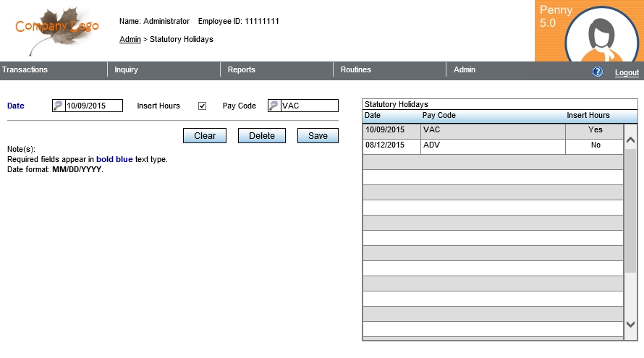Select the 08/12/2015 ADV holiday row
Viewport: 644px width, 358px height.
pos(492,146)
